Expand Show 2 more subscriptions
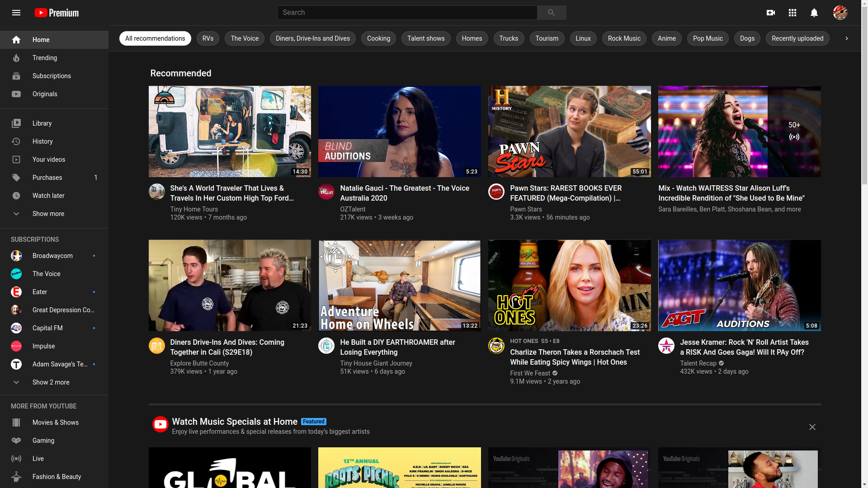This screenshot has width=868, height=488. (54, 382)
